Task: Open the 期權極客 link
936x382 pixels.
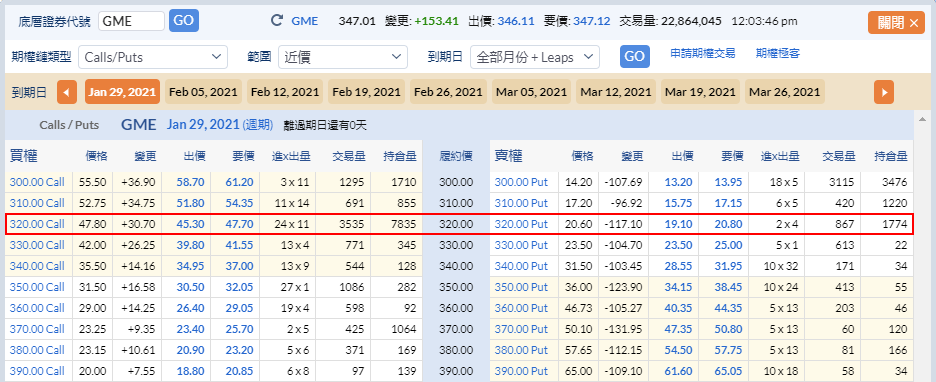Action: [778, 54]
